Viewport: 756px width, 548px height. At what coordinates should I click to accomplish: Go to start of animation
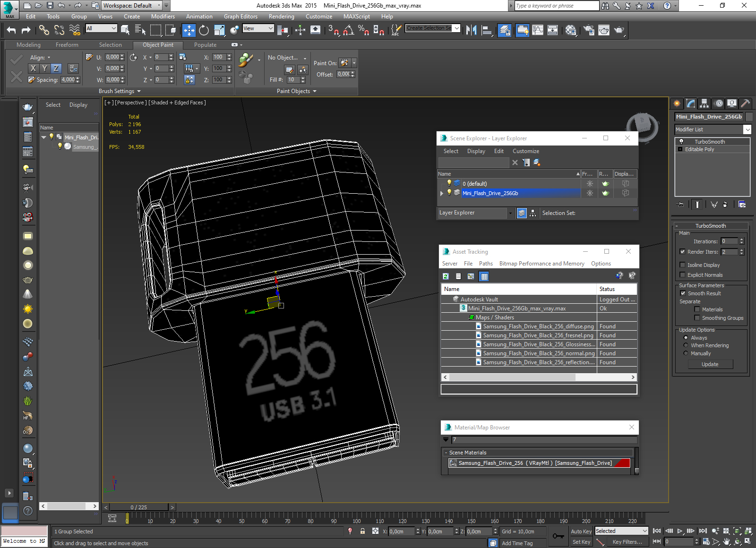(x=657, y=531)
